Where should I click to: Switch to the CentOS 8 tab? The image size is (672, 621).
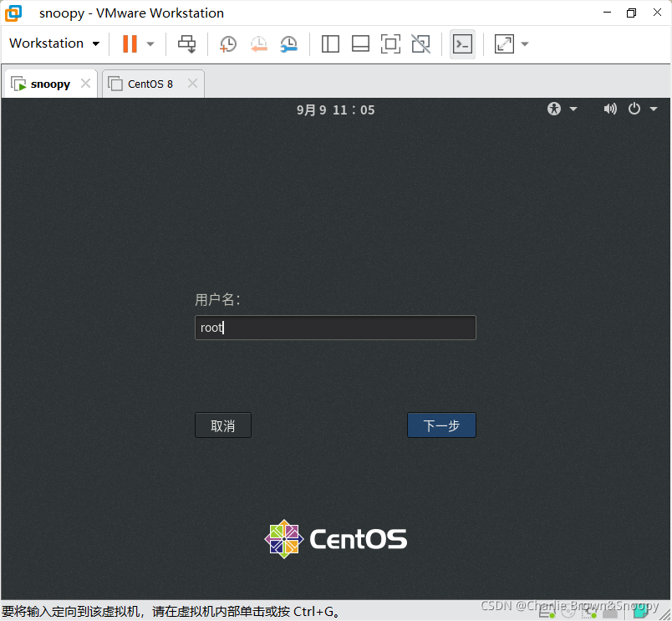(150, 84)
